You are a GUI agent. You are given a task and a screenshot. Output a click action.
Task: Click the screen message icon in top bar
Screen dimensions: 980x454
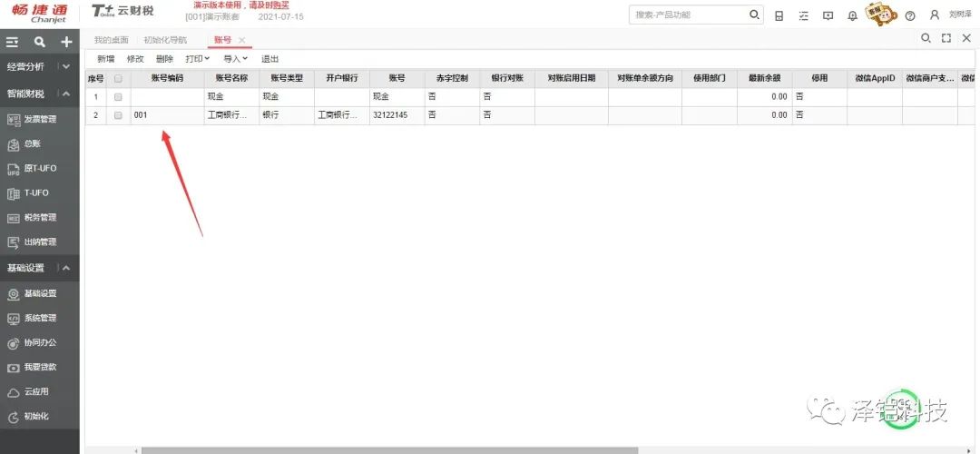click(x=828, y=15)
